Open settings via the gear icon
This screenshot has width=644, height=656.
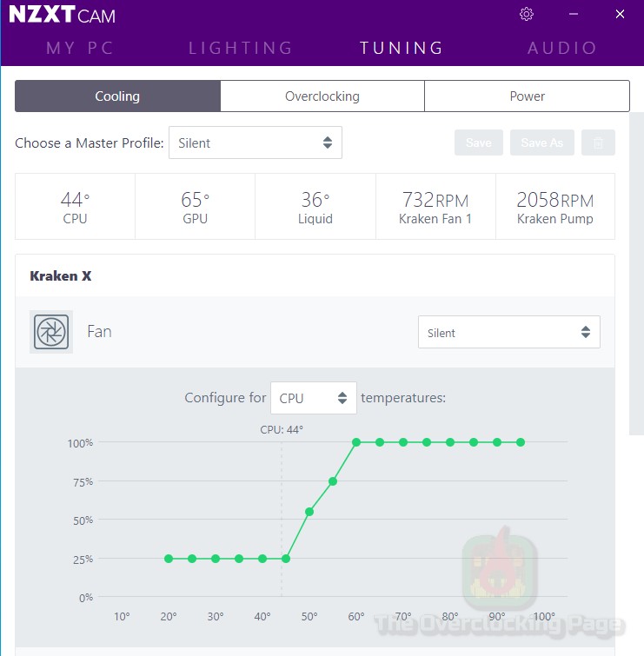tap(526, 14)
